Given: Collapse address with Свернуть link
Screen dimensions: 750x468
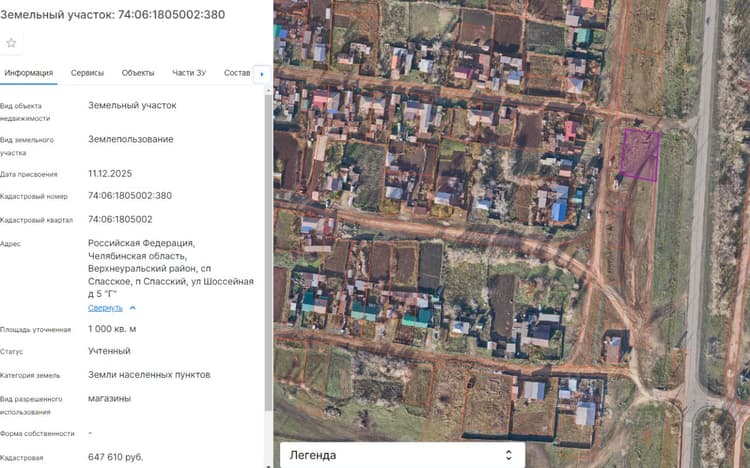Looking at the screenshot, I should click(x=105, y=308).
